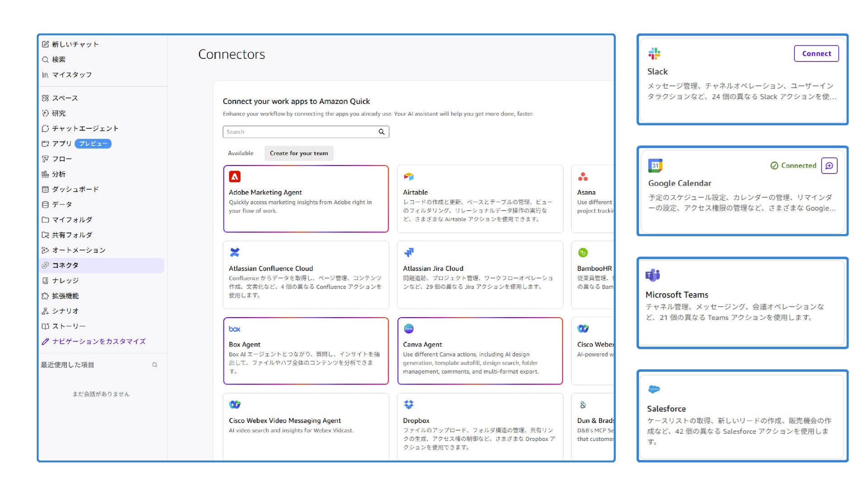
Task: Click the Dashboard (ダッシュボード) icon
Action: (x=45, y=189)
